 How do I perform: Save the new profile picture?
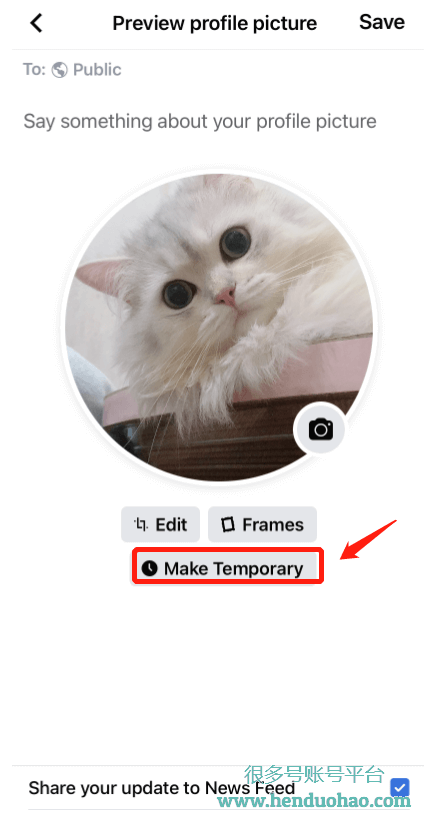pyautogui.click(x=382, y=22)
